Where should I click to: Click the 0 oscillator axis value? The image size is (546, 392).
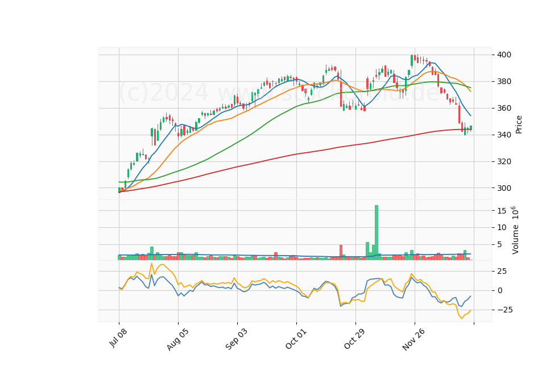click(500, 290)
